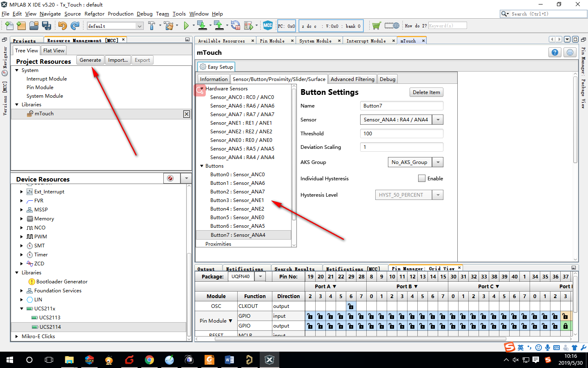Click the button Name input field

coord(402,106)
